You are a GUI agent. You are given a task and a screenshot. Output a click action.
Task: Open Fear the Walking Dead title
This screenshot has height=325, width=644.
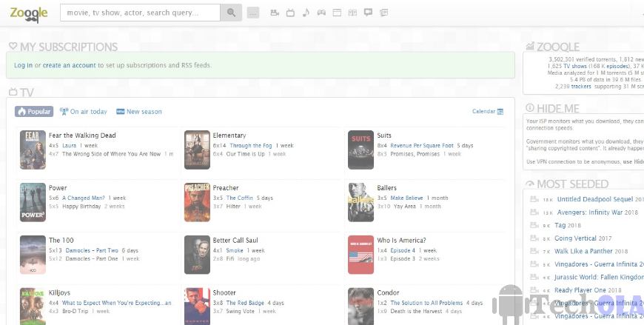point(82,135)
